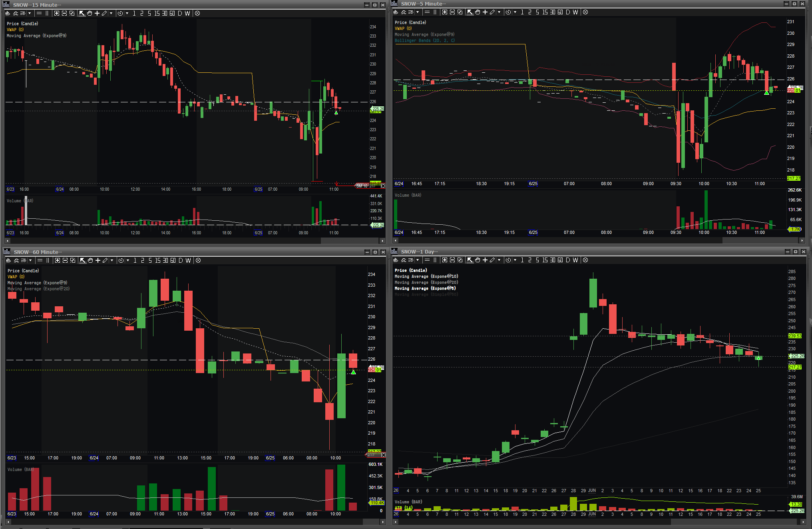Activate arrow pointer mode in 60 Minute chart
Viewport: 812px width, 529px height.
click(x=83, y=260)
